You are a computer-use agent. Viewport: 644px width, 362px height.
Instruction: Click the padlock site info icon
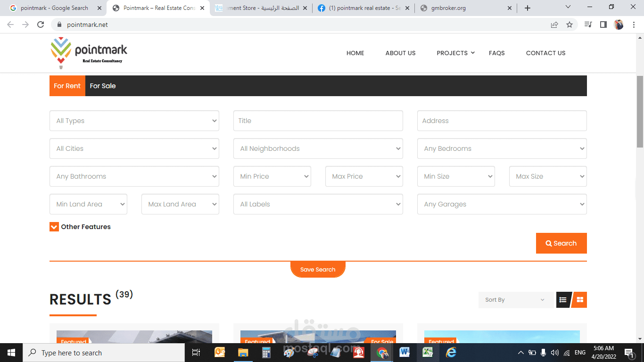[x=59, y=25]
